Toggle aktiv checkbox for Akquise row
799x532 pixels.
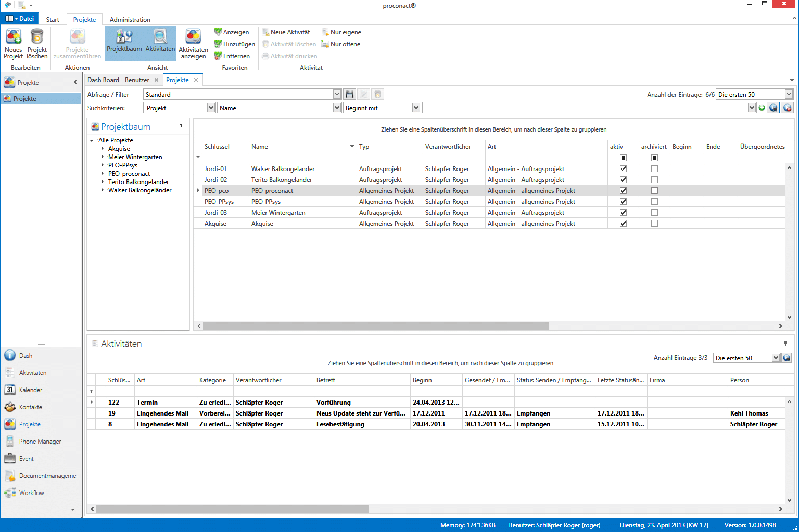(623, 224)
